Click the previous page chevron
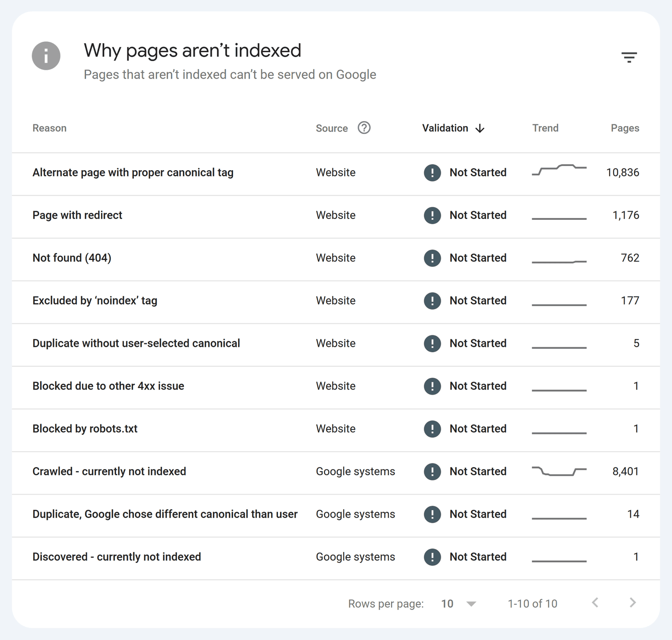Viewport: 672px width, 640px height. coord(595,603)
